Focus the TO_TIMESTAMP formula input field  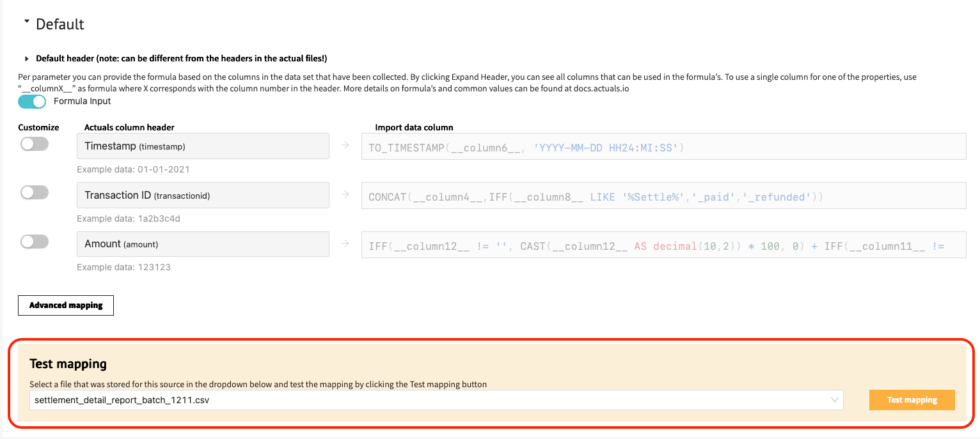coord(664,146)
